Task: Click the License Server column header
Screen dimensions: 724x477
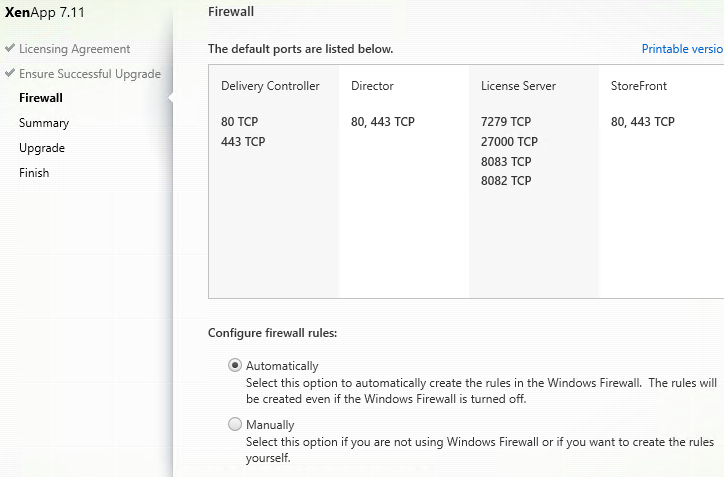Action: (x=518, y=86)
